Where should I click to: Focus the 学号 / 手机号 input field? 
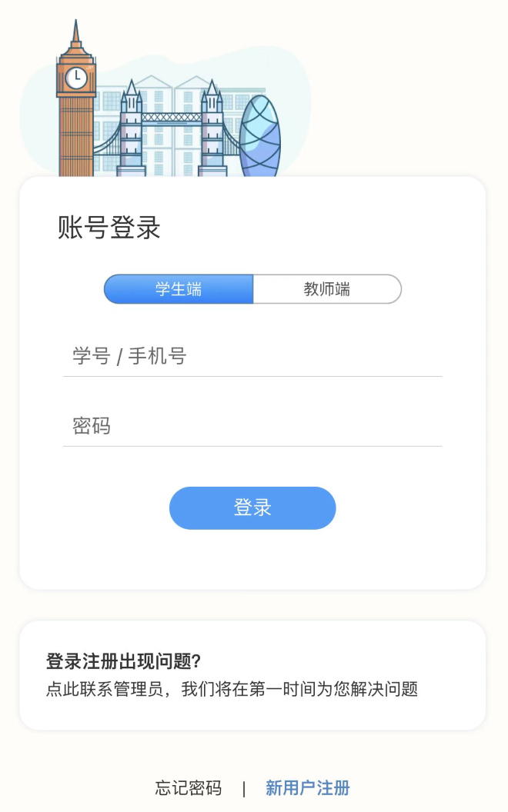point(252,356)
